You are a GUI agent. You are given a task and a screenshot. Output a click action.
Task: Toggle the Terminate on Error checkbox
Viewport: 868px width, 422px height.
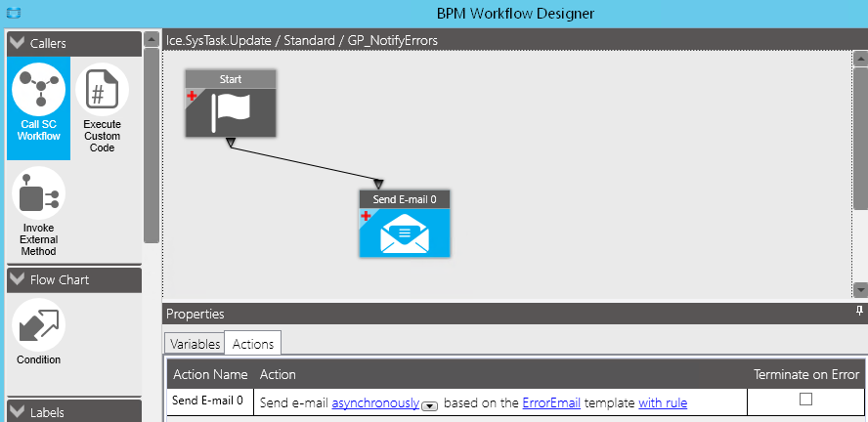click(806, 399)
